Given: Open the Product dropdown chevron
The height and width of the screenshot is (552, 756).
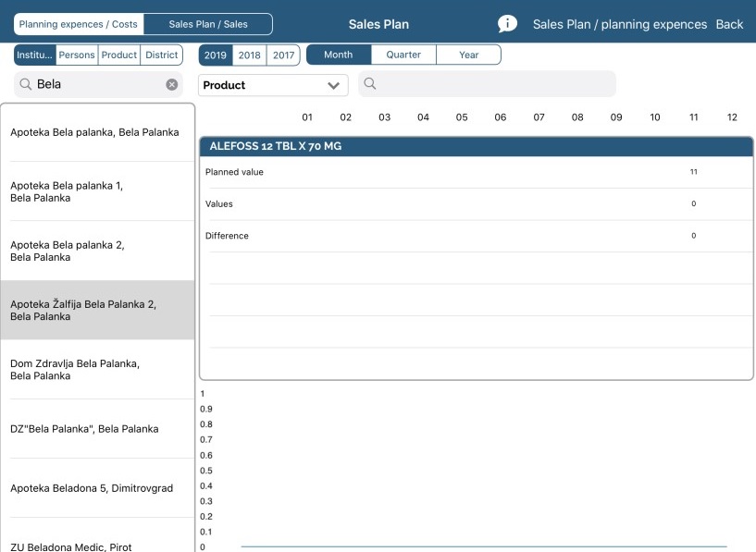Looking at the screenshot, I should [x=333, y=85].
